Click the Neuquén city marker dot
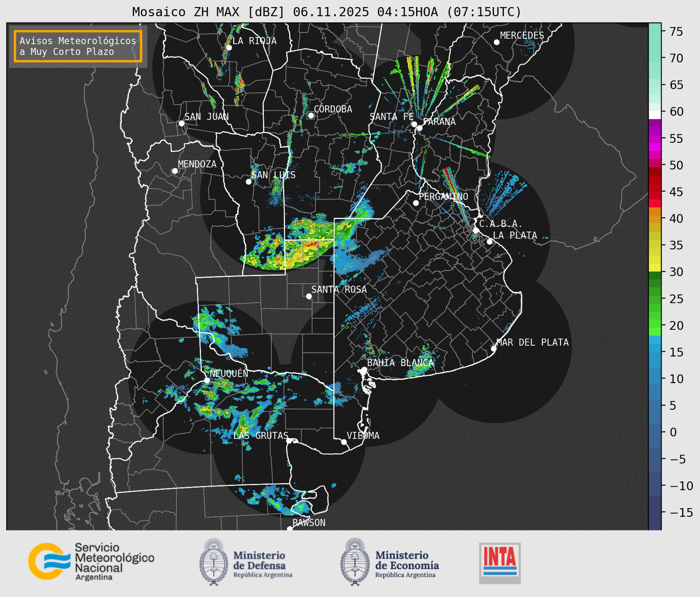 point(207,380)
